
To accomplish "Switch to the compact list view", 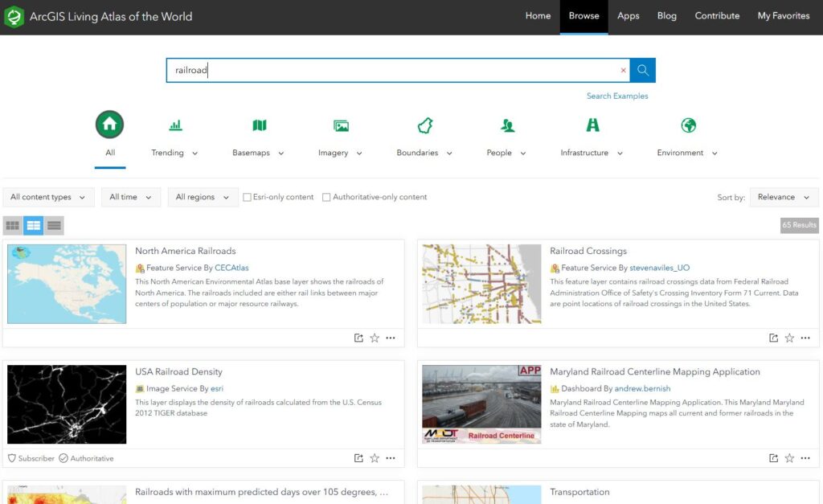I will (x=54, y=225).
